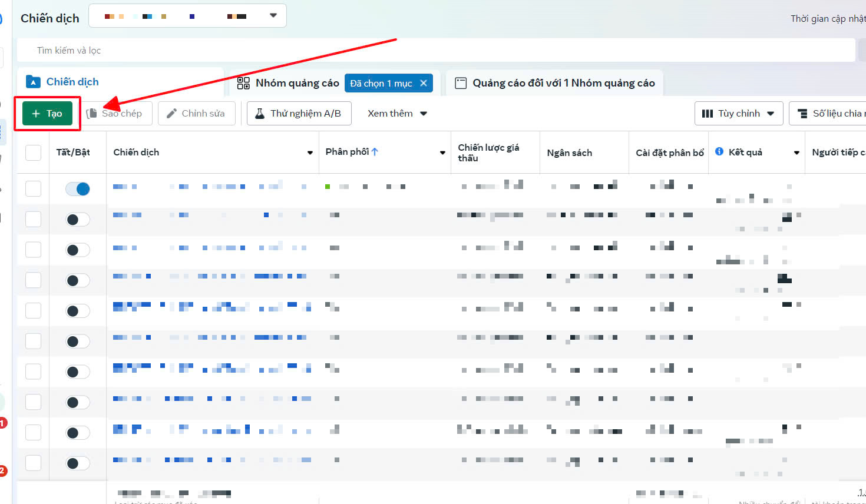Tick the checkbox of the fourth campaign row
Viewport: 866px width, 504px height.
point(34,280)
